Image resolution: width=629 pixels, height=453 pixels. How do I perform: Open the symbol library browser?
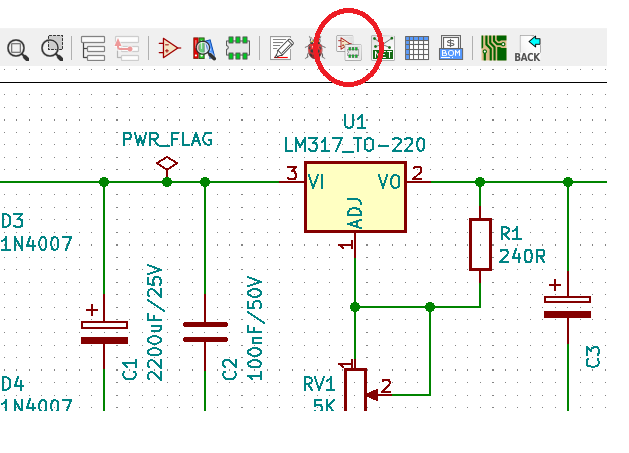point(204,47)
